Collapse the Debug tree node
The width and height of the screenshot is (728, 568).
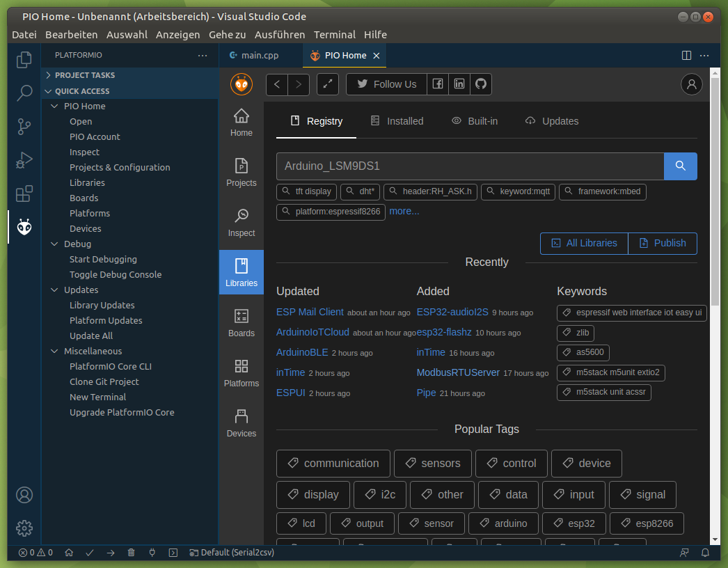[54, 244]
